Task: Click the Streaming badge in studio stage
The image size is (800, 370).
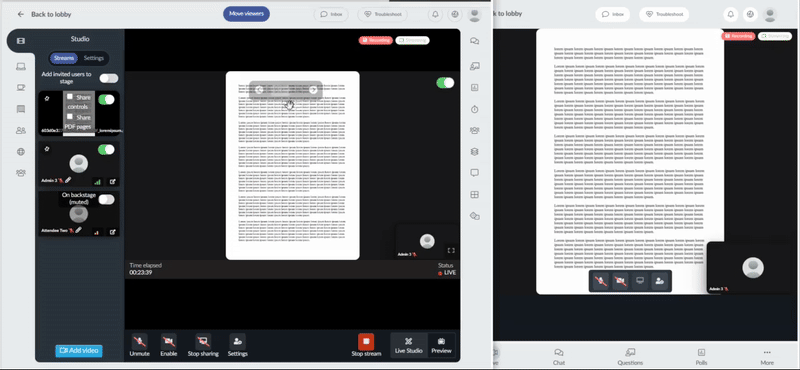Action: click(412, 40)
